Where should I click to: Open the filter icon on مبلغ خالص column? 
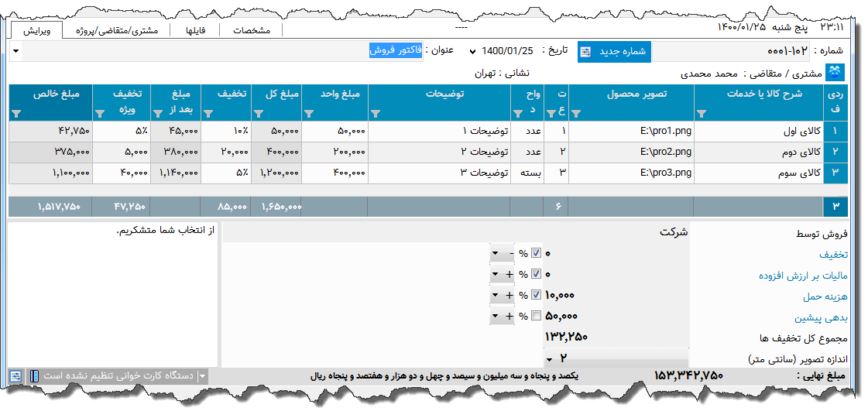[17, 113]
